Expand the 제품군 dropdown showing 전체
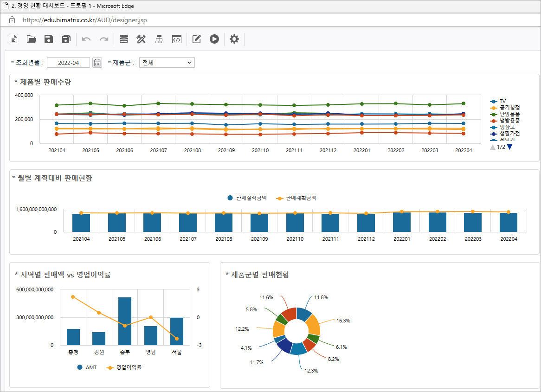Viewport: 541px width, 392px height. pos(167,63)
